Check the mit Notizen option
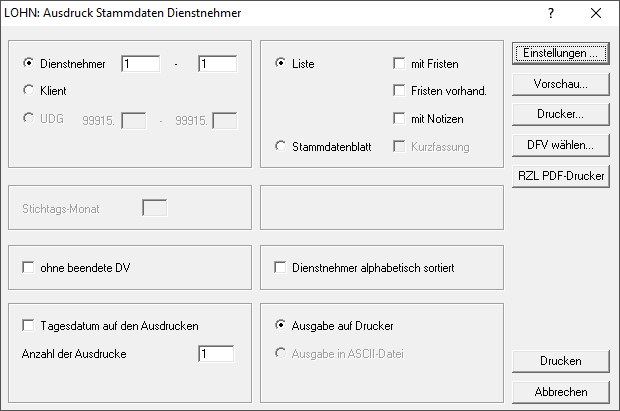 (x=400, y=119)
